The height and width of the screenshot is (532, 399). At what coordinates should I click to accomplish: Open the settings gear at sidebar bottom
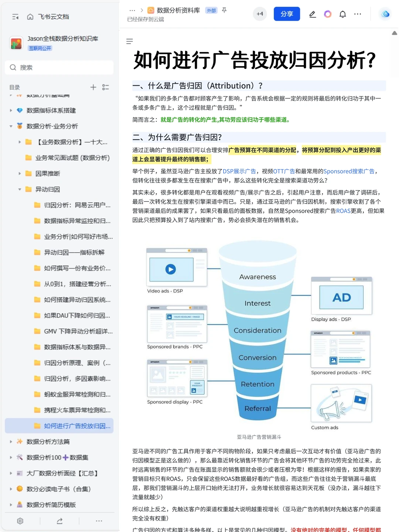[19, 521]
